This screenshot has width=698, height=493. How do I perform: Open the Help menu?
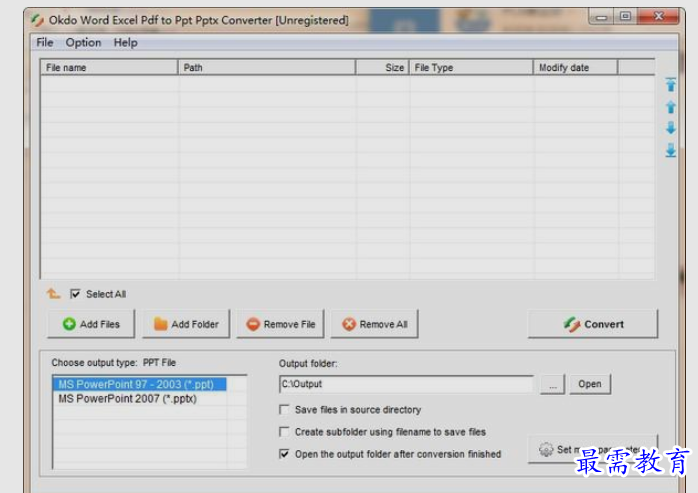(126, 43)
